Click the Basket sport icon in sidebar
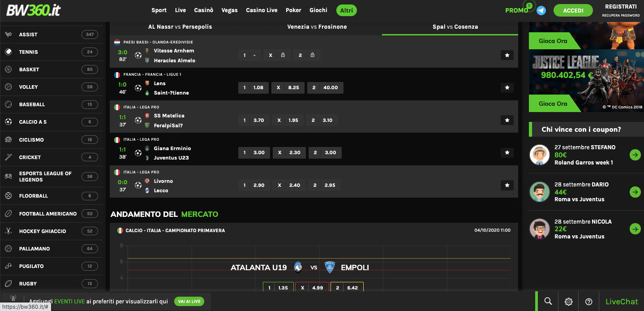Image resolution: width=644 pixels, height=311 pixels. click(9, 69)
